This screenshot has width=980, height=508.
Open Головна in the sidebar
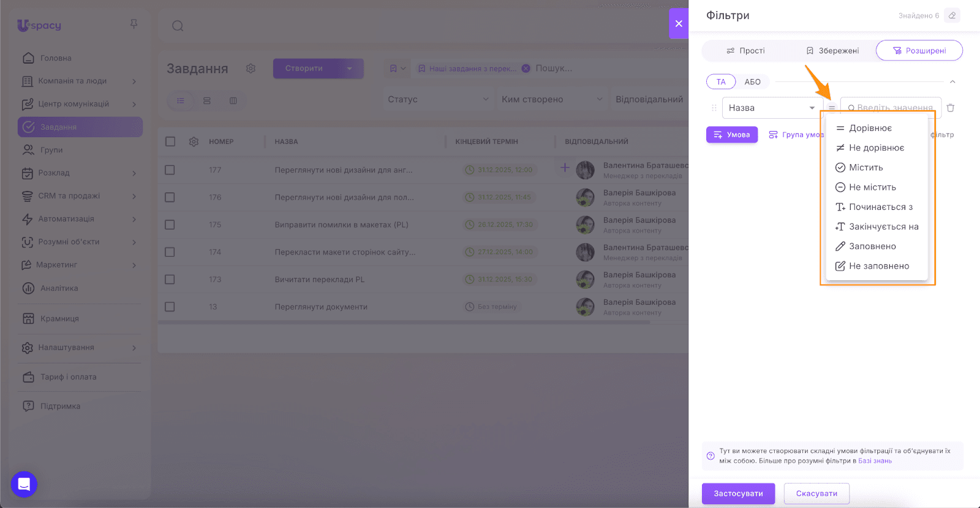80,58
